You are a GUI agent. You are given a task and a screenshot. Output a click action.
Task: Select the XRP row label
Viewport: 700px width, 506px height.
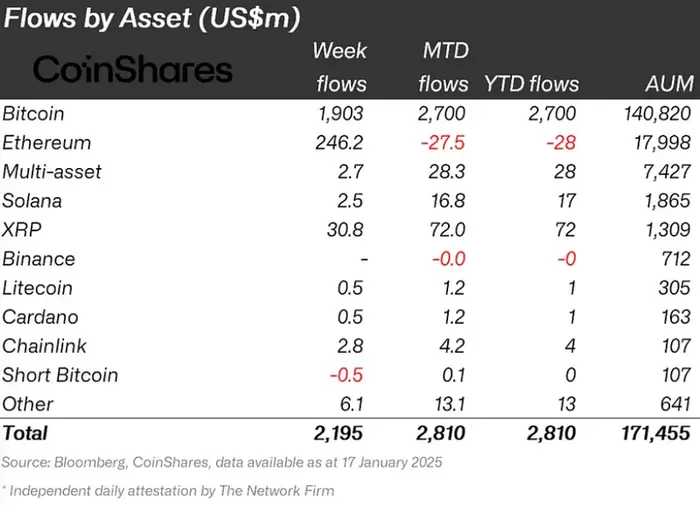(24, 229)
